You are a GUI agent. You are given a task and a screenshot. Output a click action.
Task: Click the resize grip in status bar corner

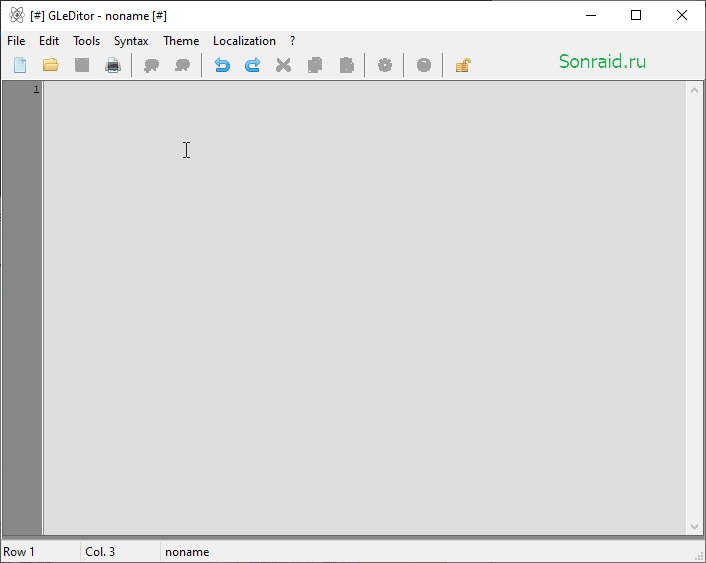699,556
